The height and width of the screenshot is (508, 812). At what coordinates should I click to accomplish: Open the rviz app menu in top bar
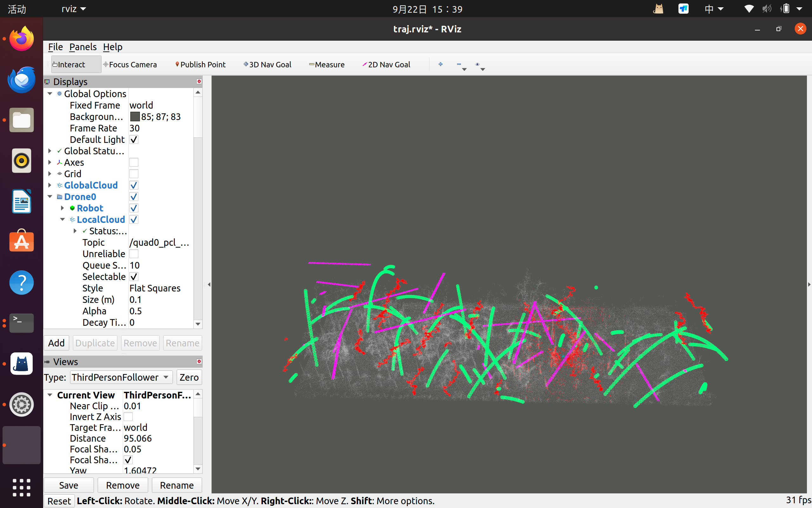(x=74, y=9)
